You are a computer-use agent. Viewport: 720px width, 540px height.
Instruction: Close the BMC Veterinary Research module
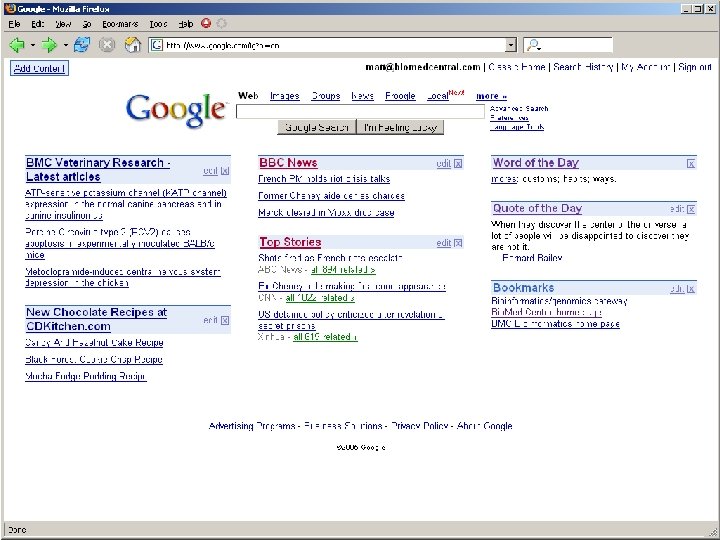(x=225, y=171)
